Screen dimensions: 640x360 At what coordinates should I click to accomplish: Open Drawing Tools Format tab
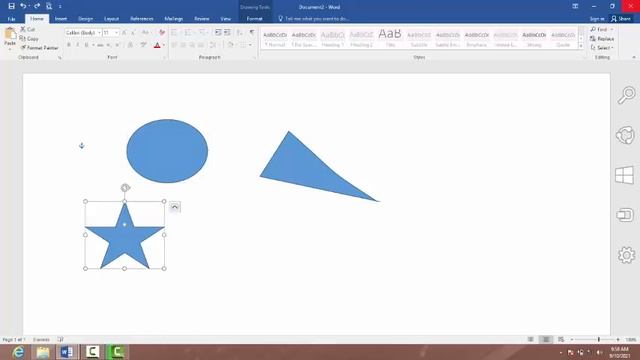coord(255,19)
